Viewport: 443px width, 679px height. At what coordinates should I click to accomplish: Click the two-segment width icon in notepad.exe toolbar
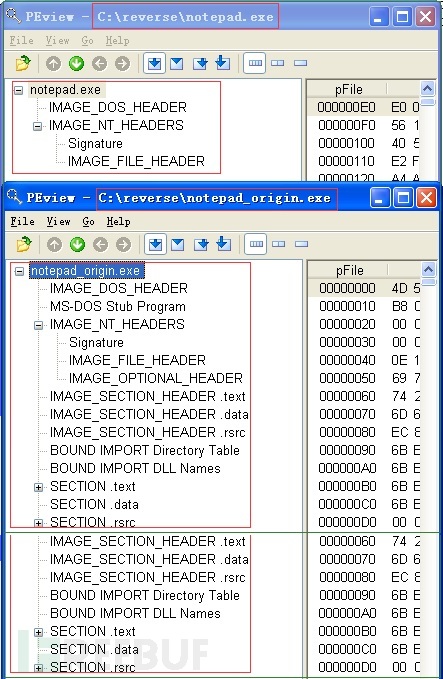278,63
